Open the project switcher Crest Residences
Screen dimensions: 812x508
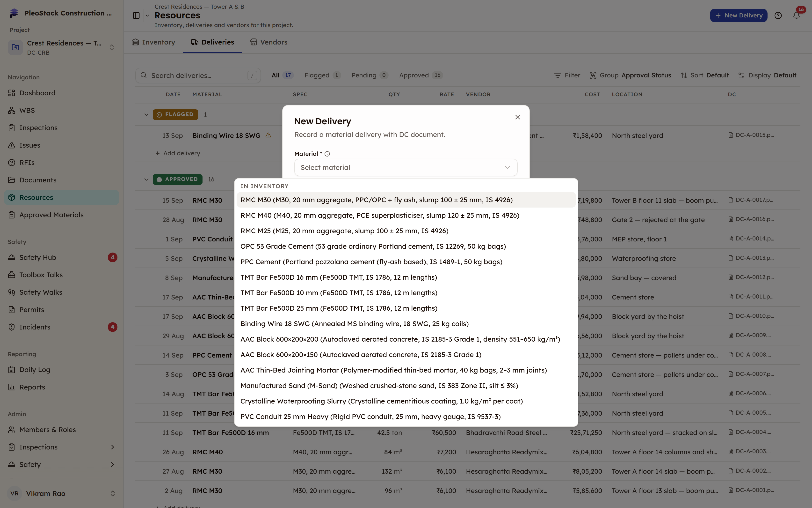(x=62, y=47)
